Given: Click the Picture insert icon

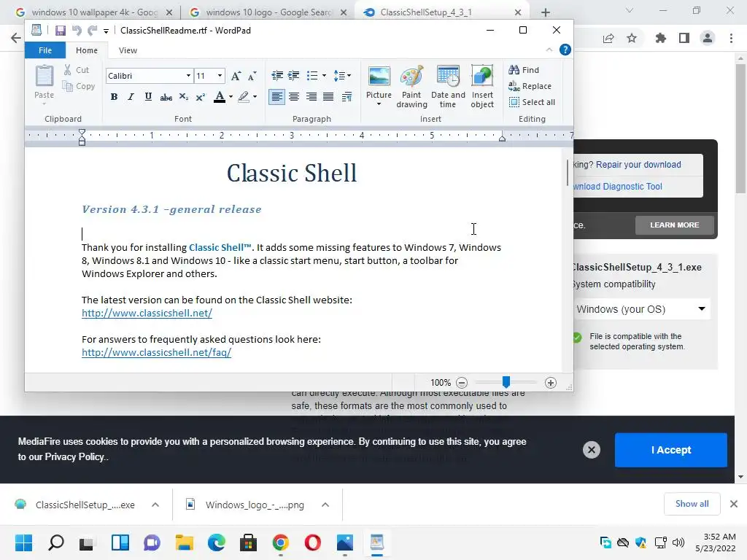Looking at the screenshot, I should pos(379,76).
